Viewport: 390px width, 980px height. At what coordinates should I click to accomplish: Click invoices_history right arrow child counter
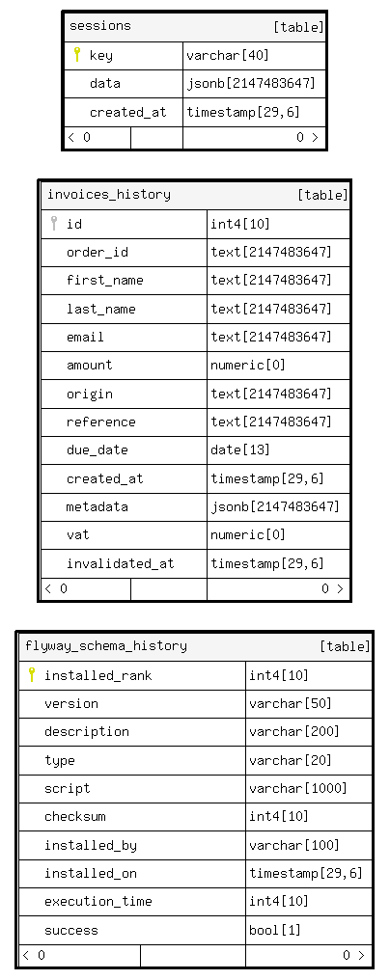tap(332, 588)
